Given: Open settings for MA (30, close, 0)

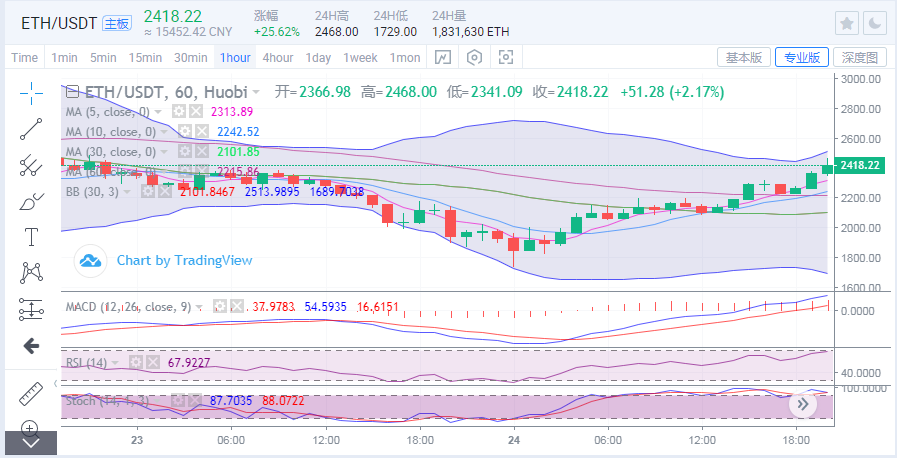Looking at the screenshot, I should (x=184, y=152).
